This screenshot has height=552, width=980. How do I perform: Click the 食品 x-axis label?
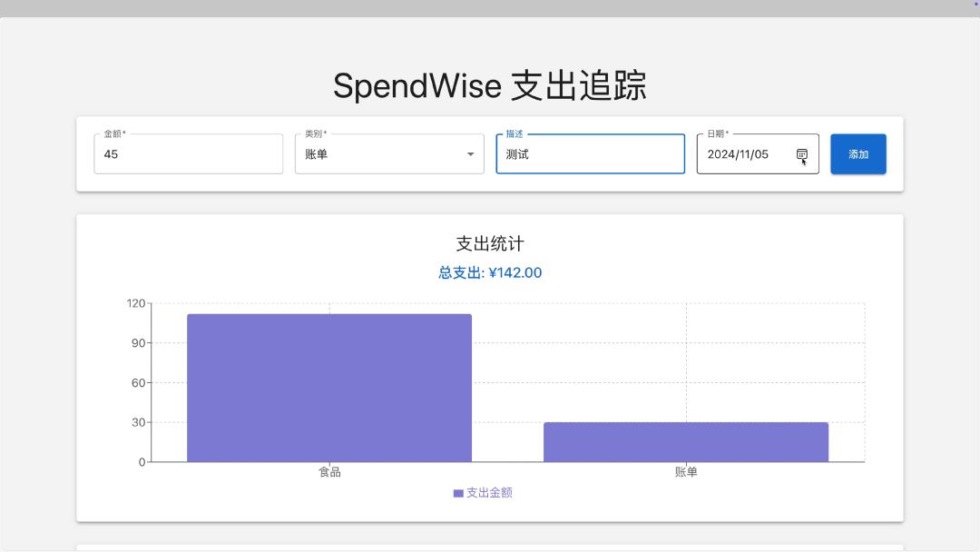[x=329, y=472]
